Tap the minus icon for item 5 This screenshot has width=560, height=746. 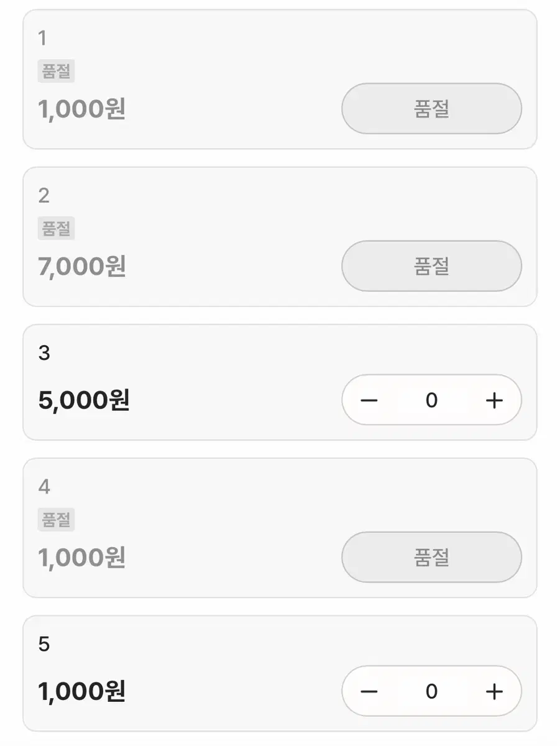(x=369, y=691)
